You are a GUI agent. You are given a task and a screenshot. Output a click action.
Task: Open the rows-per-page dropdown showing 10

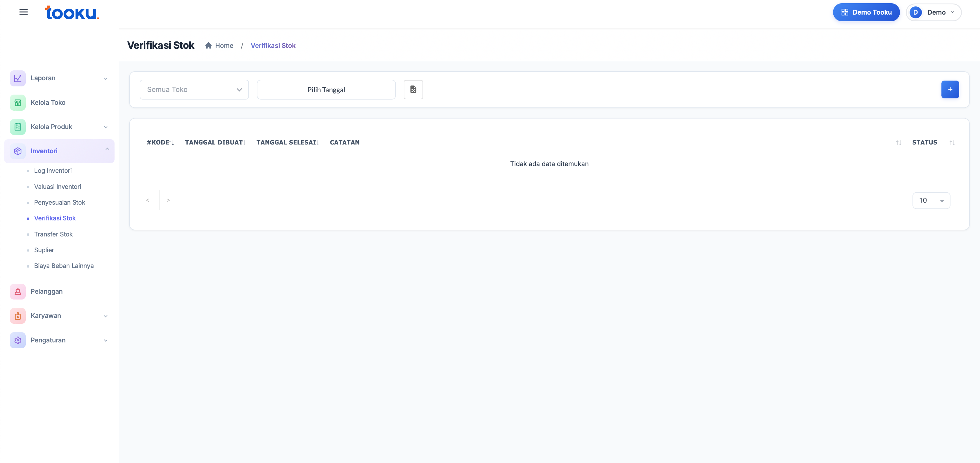931,200
